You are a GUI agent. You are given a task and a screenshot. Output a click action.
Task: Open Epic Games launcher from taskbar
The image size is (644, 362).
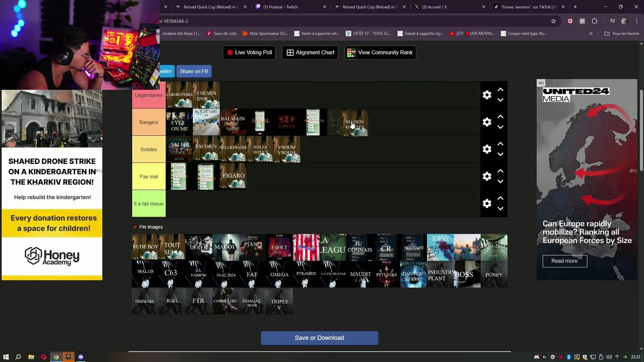[68, 357]
